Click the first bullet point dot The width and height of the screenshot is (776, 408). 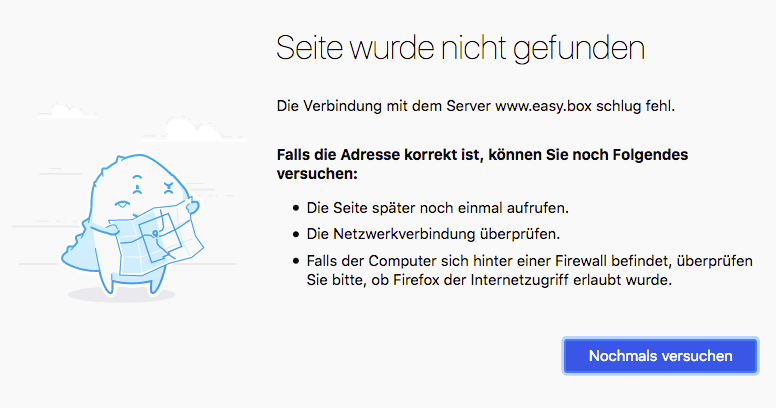click(x=296, y=208)
